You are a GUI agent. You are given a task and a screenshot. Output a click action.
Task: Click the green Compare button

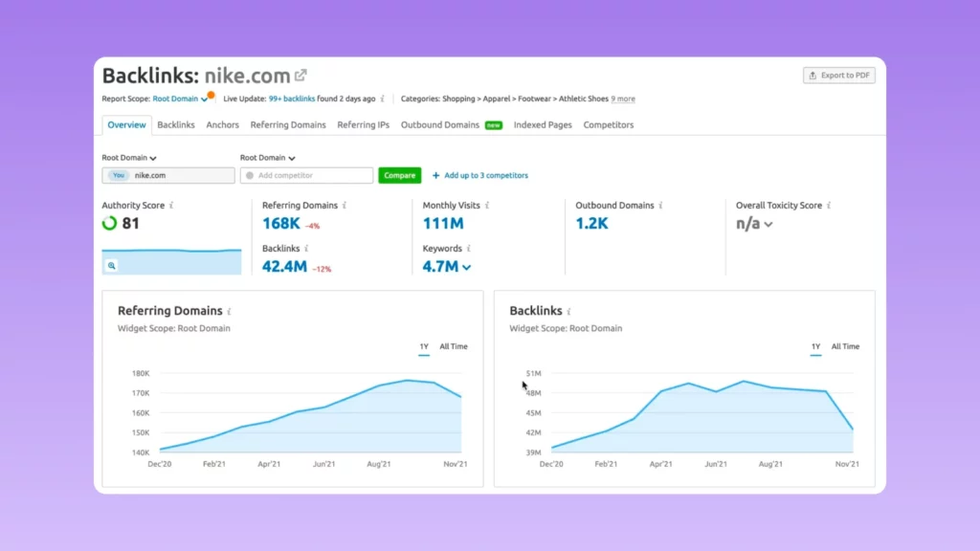(399, 176)
